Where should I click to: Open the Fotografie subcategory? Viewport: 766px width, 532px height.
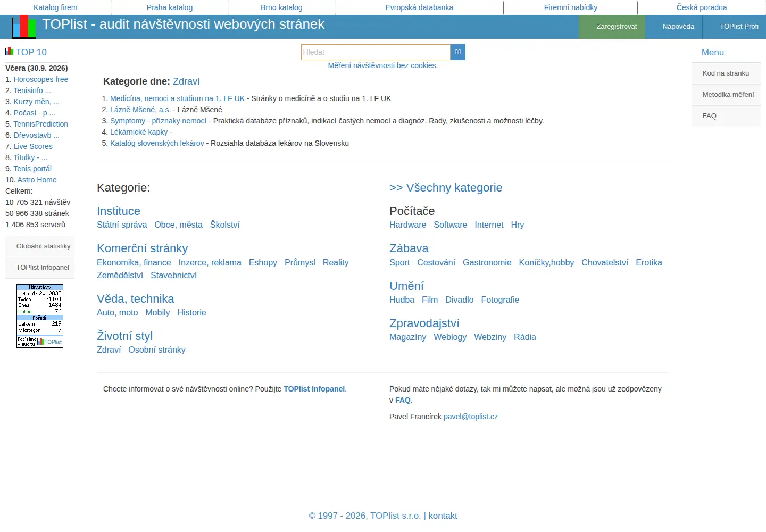tap(500, 300)
